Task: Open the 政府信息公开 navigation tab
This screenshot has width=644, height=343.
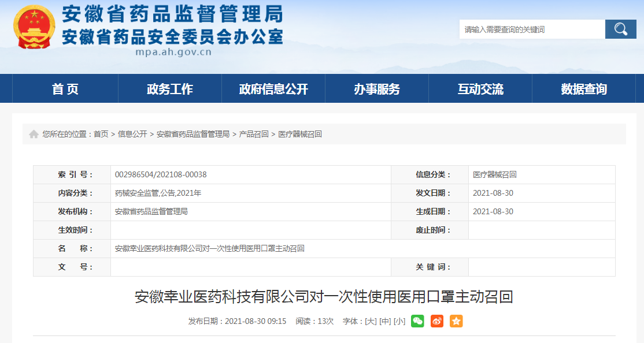Action: coord(273,88)
